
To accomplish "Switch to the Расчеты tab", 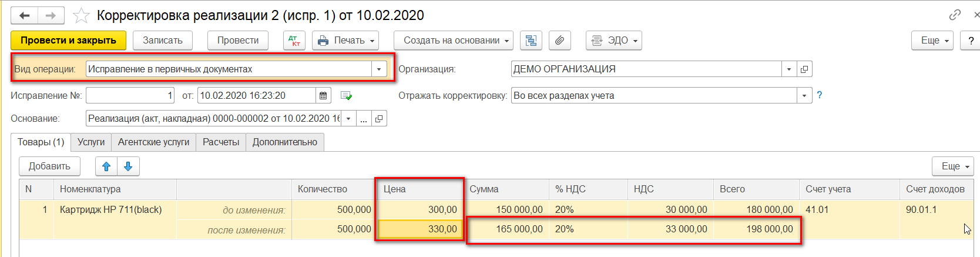I will [221, 142].
